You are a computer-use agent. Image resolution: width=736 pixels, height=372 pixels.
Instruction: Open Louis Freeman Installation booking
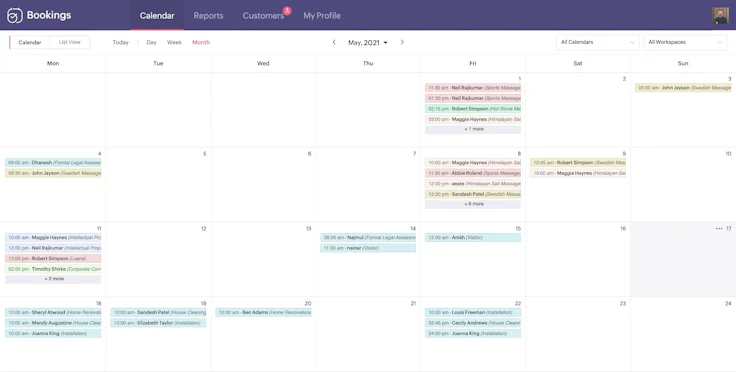coord(473,312)
